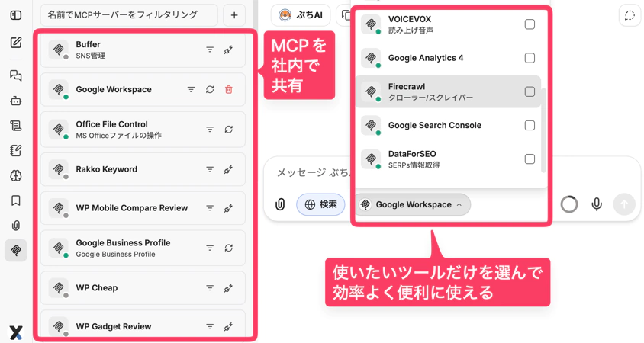Open the bookmarks icon
Viewport: 644px width, 343px height.
tap(15, 200)
